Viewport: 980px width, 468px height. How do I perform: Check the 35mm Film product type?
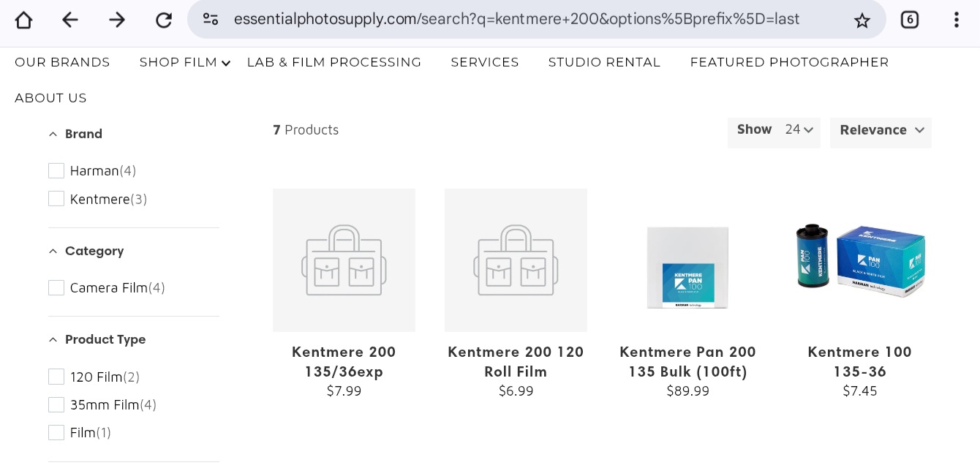click(56, 404)
